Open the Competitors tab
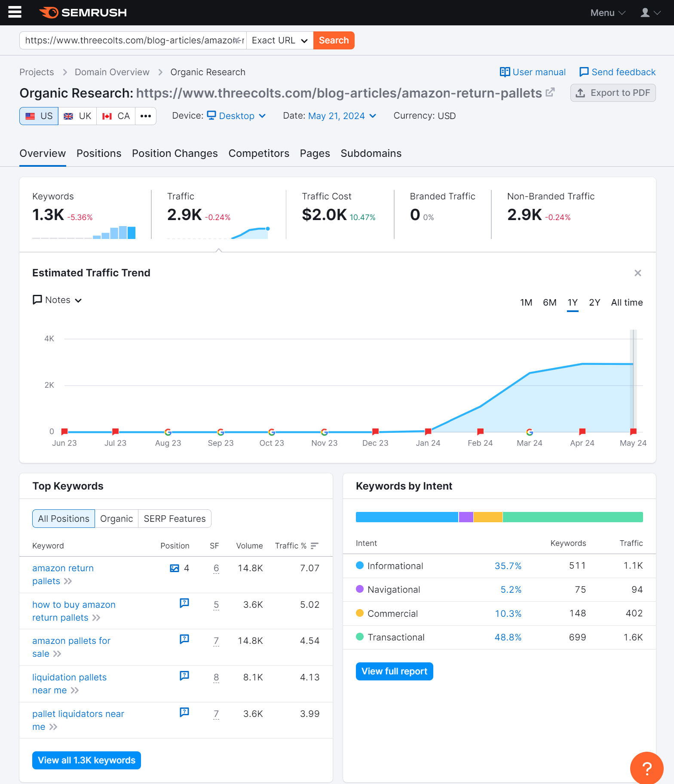This screenshot has height=784, width=674. 259,153
